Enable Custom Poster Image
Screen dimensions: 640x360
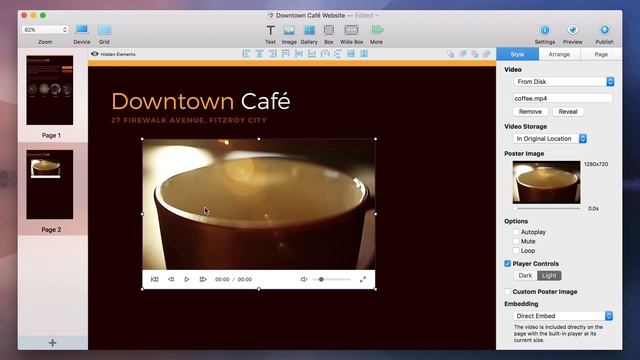507,292
